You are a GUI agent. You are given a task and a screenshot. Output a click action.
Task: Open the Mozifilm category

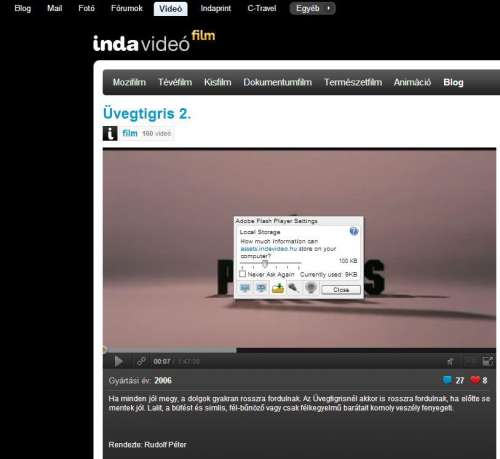pyautogui.click(x=129, y=82)
